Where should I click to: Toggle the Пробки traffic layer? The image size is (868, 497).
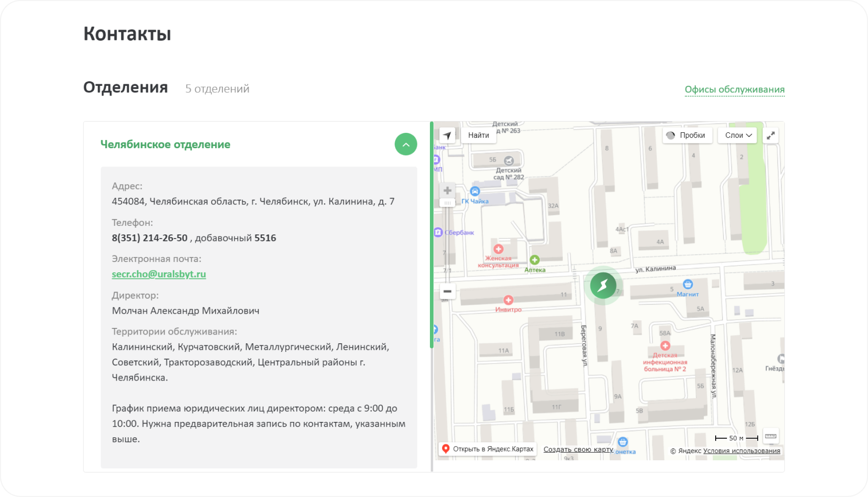coord(687,135)
